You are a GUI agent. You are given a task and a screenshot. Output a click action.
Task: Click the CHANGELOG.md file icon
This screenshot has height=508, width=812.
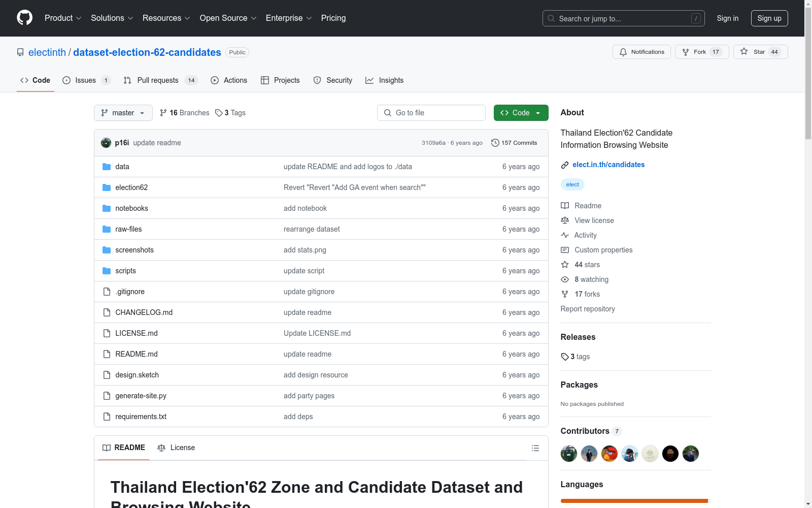[x=107, y=312]
